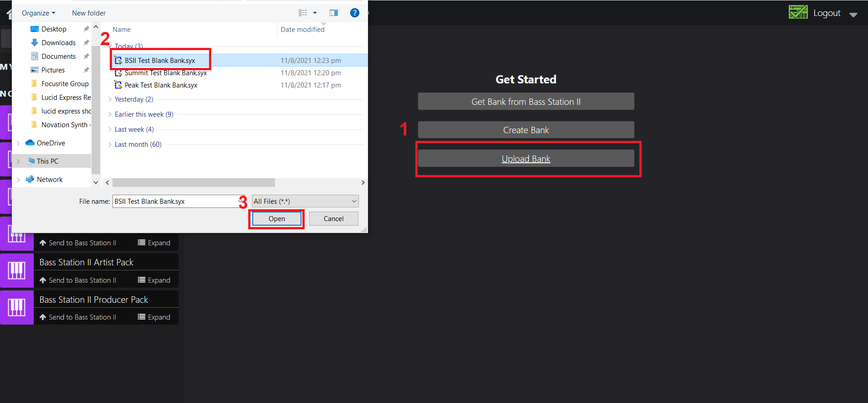Select Documents in navigation pane

(58, 56)
